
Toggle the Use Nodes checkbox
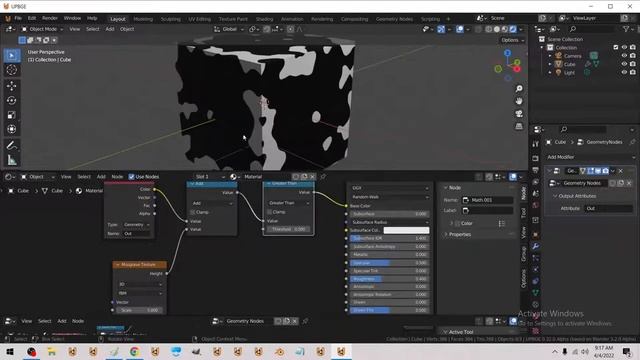[131, 177]
